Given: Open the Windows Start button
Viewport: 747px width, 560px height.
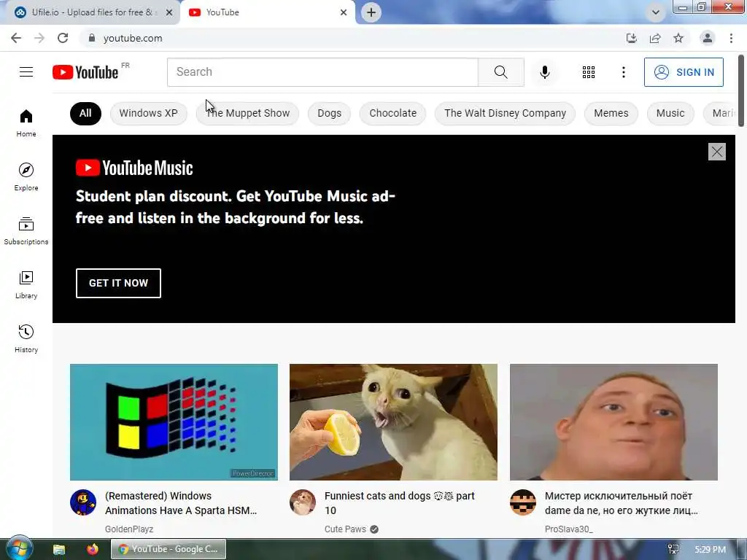Looking at the screenshot, I should click(x=19, y=548).
